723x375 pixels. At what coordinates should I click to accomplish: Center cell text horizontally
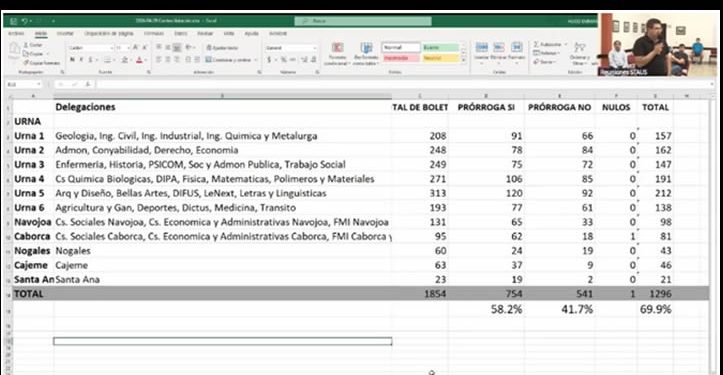coord(168,60)
